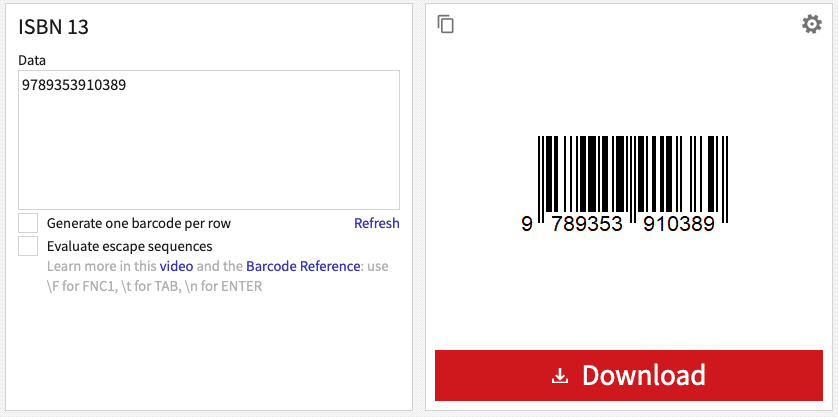Focus the Data text area
Image resolution: width=838 pixels, height=417 pixels.
click(x=209, y=140)
